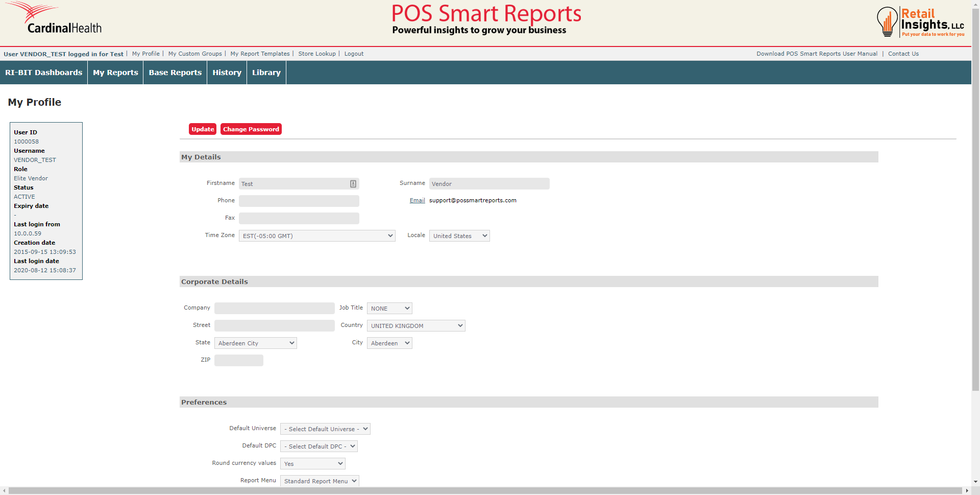
Task: Open the RI-BIT Dashboards tab
Action: tap(43, 73)
